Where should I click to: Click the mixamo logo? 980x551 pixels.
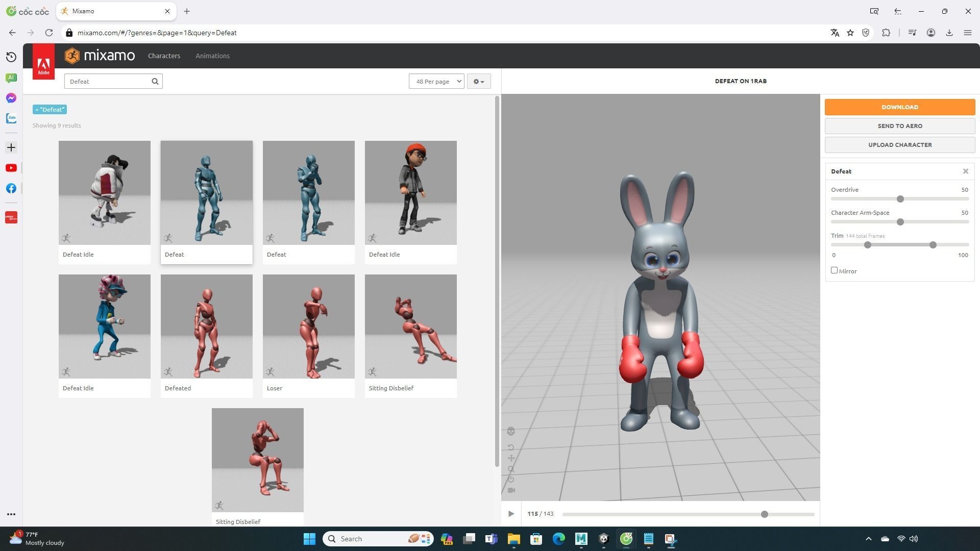[x=100, y=56]
